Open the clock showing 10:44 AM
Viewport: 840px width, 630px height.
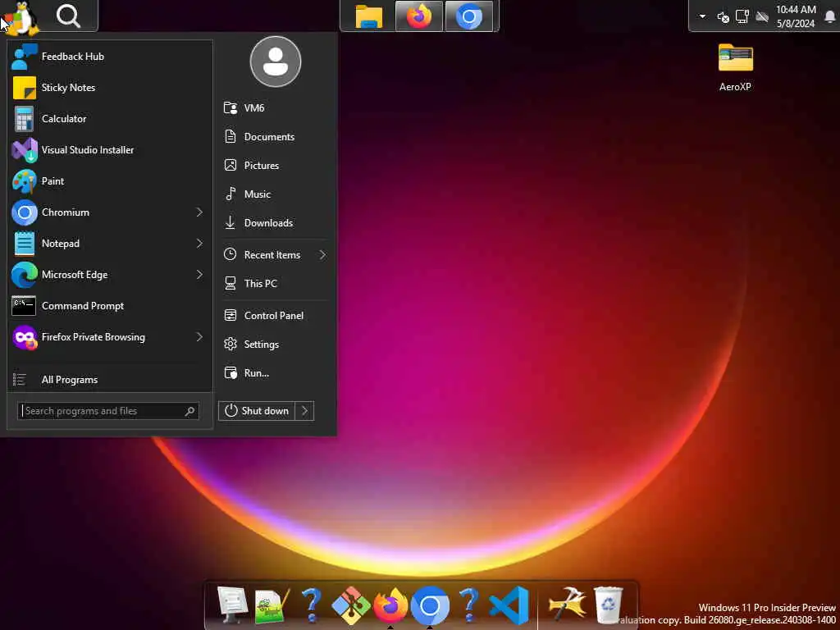[796, 16]
